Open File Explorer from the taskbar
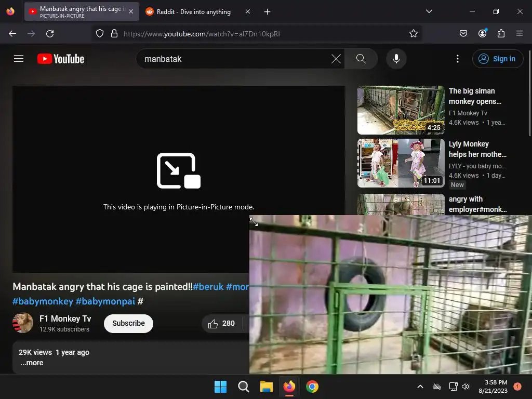 [267, 387]
